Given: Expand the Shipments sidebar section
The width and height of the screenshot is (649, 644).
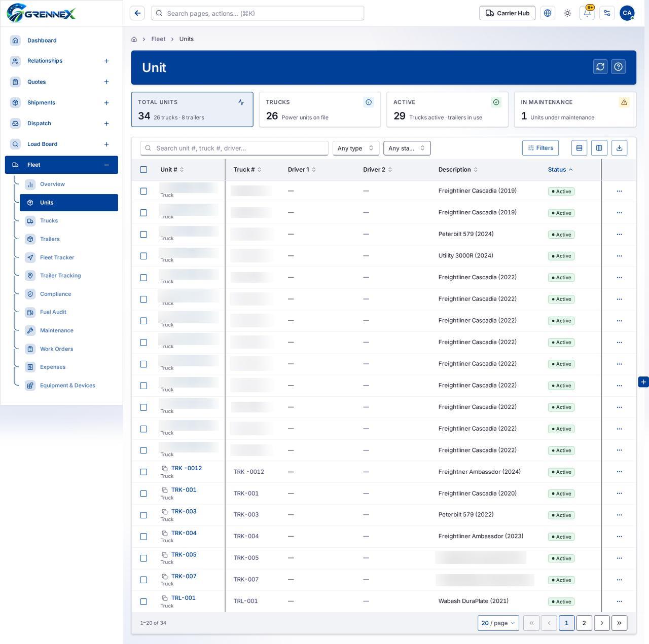Looking at the screenshot, I should click(106, 103).
